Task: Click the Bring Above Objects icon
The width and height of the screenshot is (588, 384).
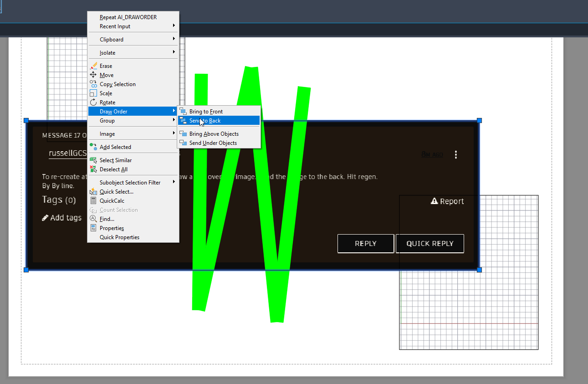Action: pyautogui.click(x=184, y=133)
